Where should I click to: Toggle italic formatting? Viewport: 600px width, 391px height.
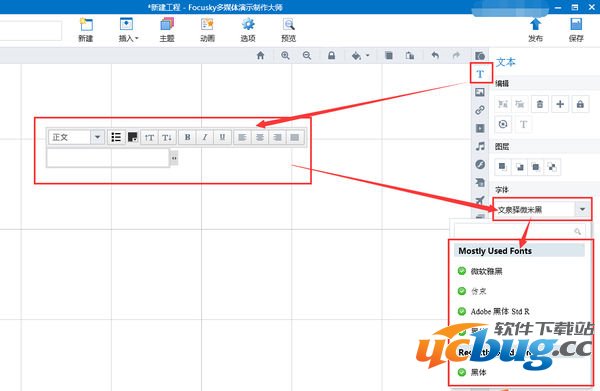point(205,137)
